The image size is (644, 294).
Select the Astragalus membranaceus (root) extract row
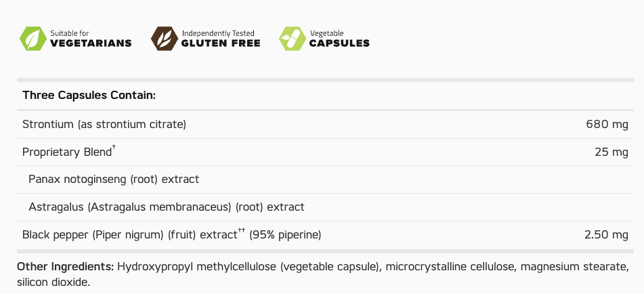pos(167,207)
